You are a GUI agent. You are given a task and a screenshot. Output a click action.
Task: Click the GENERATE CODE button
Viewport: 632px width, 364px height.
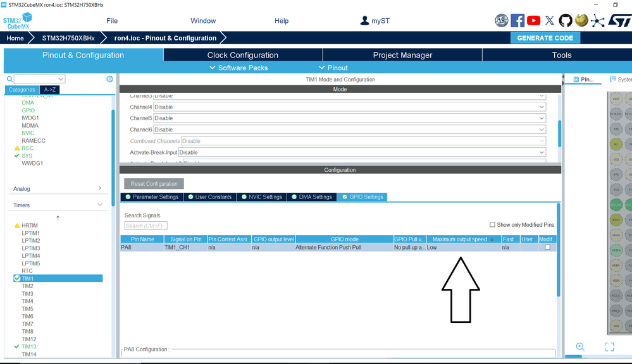tap(545, 38)
